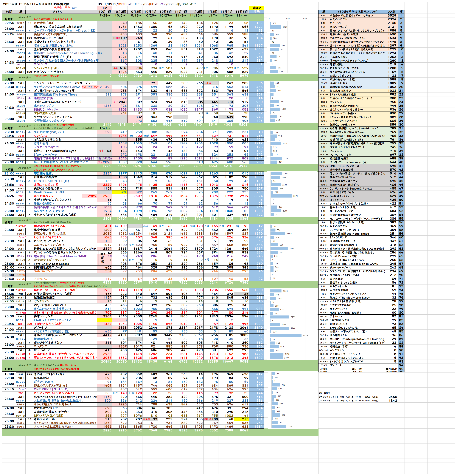Click the レス数 ranking column header
This screenshot has height=476, width=457.
391,12
